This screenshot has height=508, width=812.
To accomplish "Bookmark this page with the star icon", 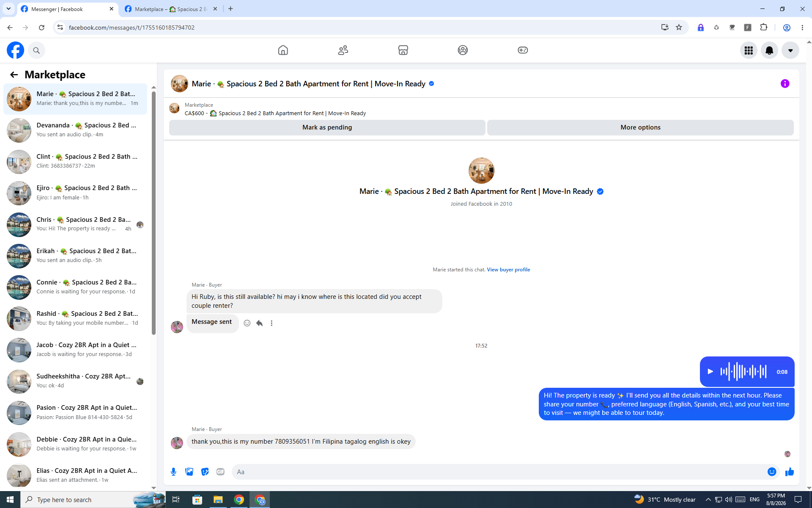I will [679, 28].
